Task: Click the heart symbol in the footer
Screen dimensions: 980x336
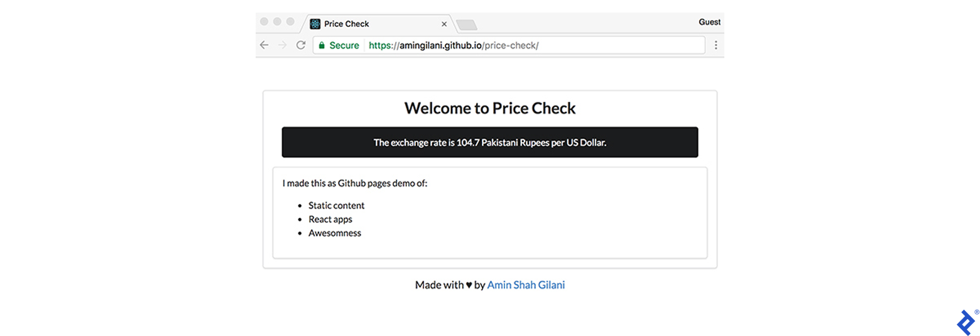Action: tap(469, 285)
